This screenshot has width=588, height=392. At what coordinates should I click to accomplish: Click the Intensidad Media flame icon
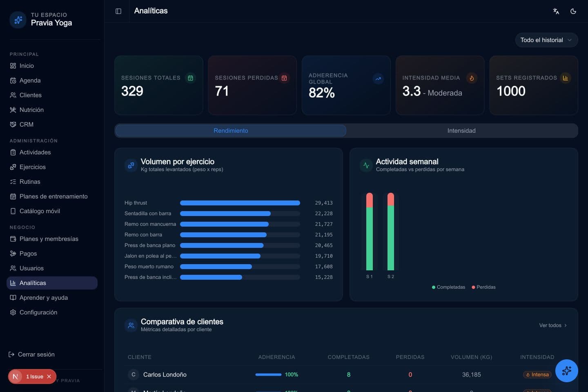point(472,78)
